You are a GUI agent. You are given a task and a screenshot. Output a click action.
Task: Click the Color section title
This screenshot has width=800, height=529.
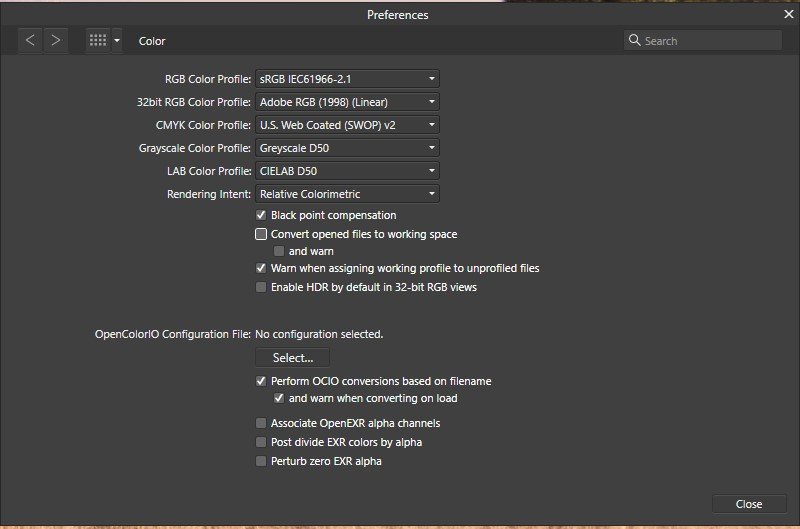152,41
